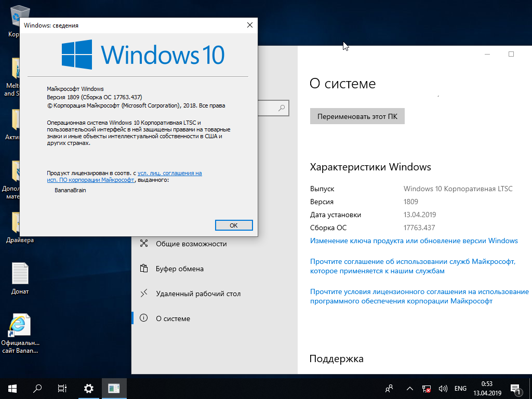
Task: Click the Windows: сведения title bar text
Action: point(51,25)
